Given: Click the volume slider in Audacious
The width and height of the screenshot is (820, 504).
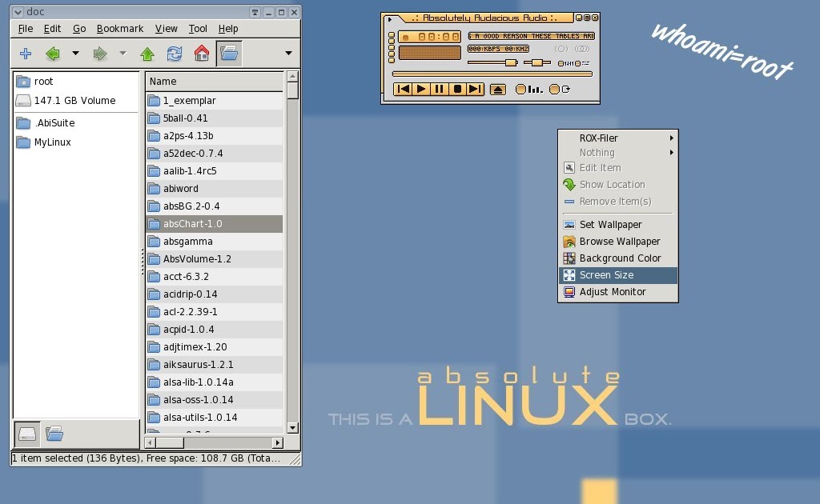Looking at the screenshot, I should (492, 62).
